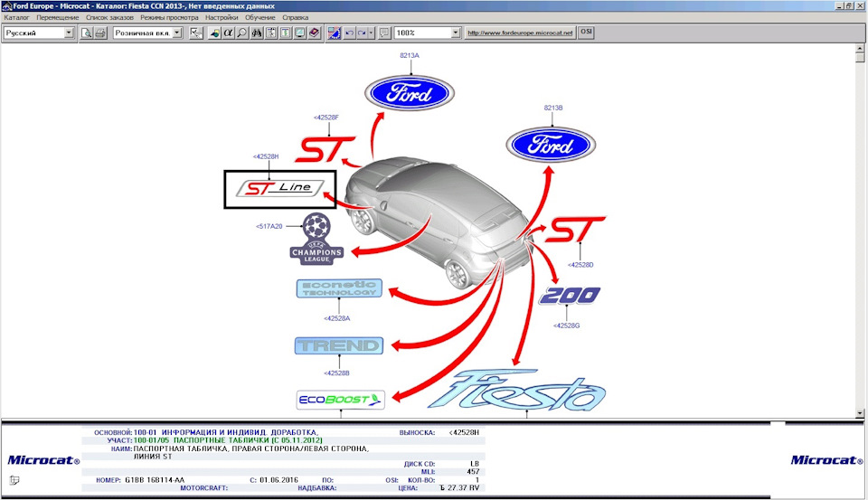Click the OSI button
868x500 pixels.
586,33
